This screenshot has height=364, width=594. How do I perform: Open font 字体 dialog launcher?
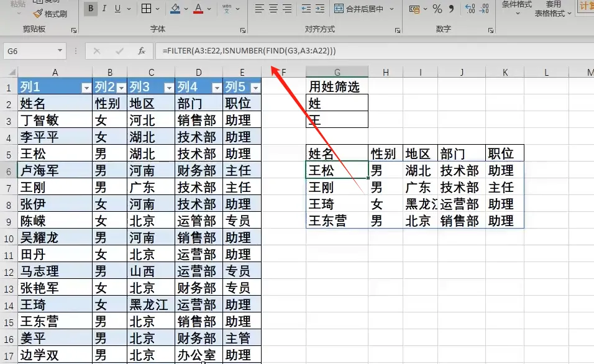[x=243, y=30]
